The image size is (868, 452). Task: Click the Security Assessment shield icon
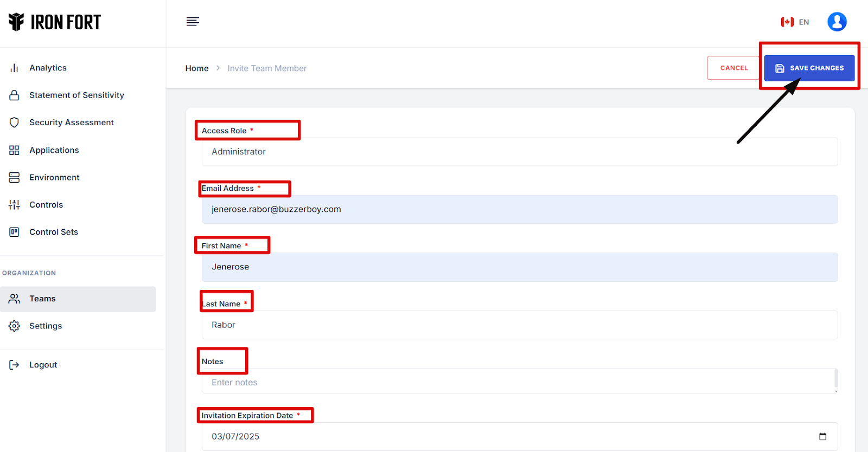15,122
